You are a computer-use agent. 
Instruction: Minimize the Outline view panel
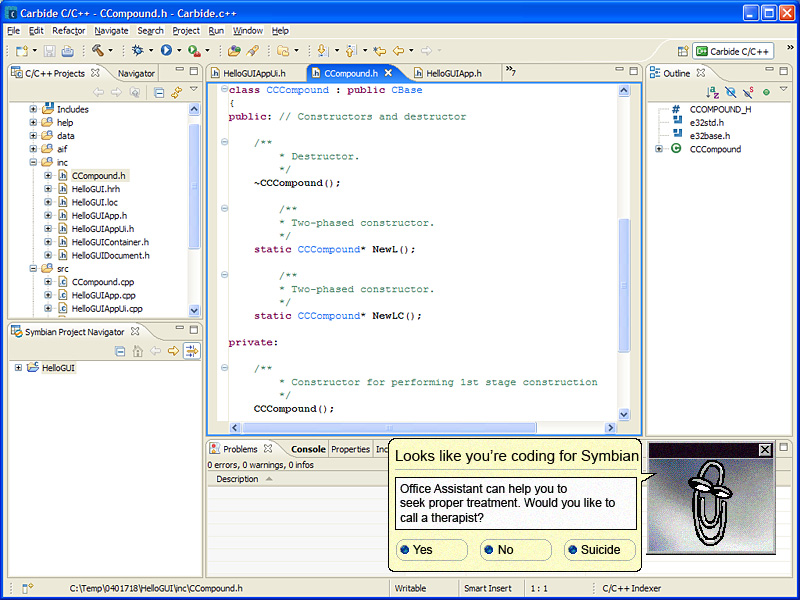click(770, 69)
